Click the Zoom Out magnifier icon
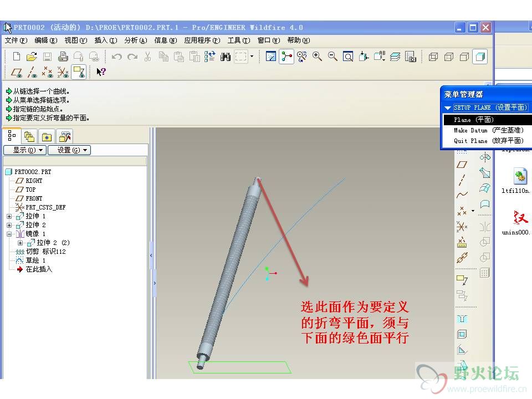 pyautogui.click(x=332, y=57)
